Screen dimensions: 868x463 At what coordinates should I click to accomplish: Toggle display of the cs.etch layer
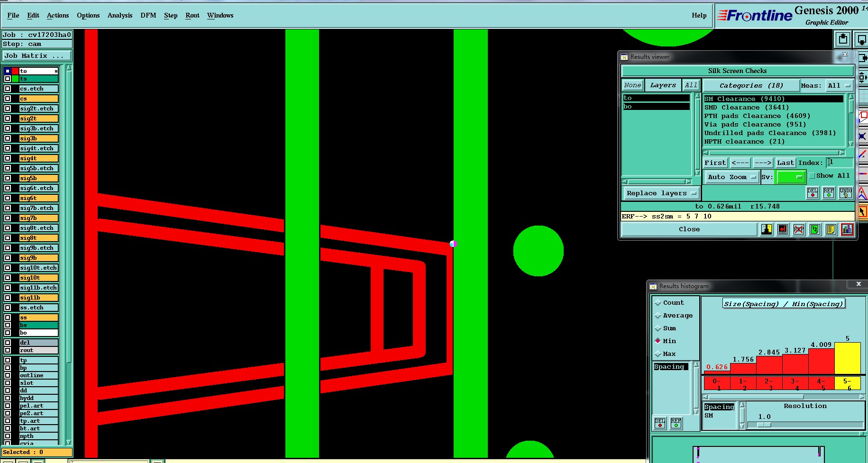click(8, 89)
